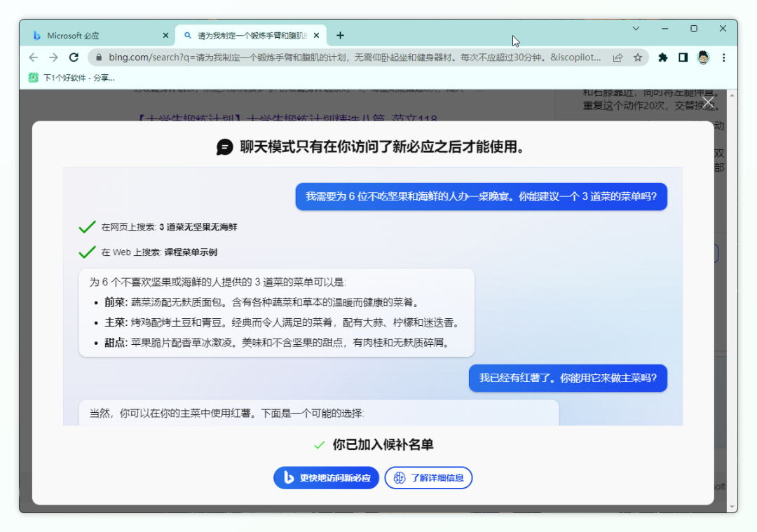757x532 pixels.
Task: Click the 更快地访问新必应 button
Action: [326, 478]
